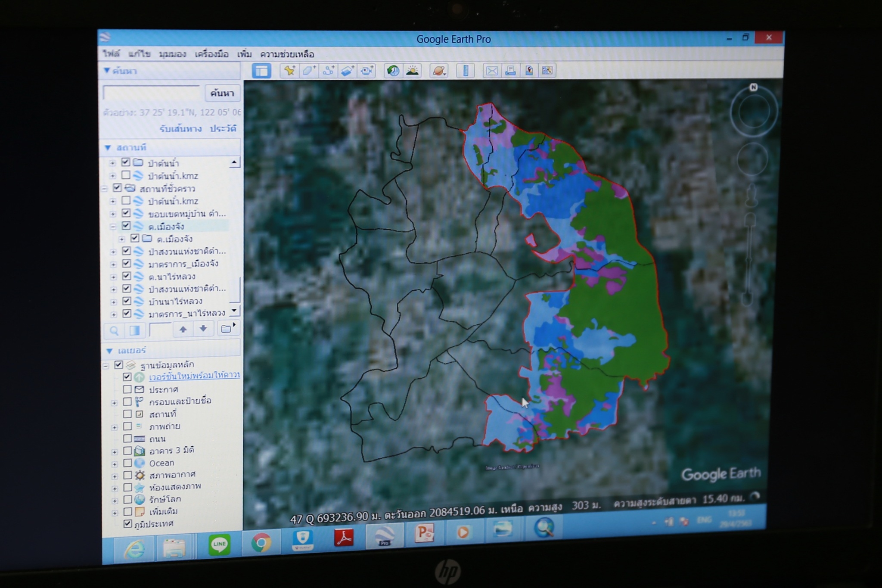
Task: Collapse the เลเยอร์ layers panel
Action: point(109,351)
